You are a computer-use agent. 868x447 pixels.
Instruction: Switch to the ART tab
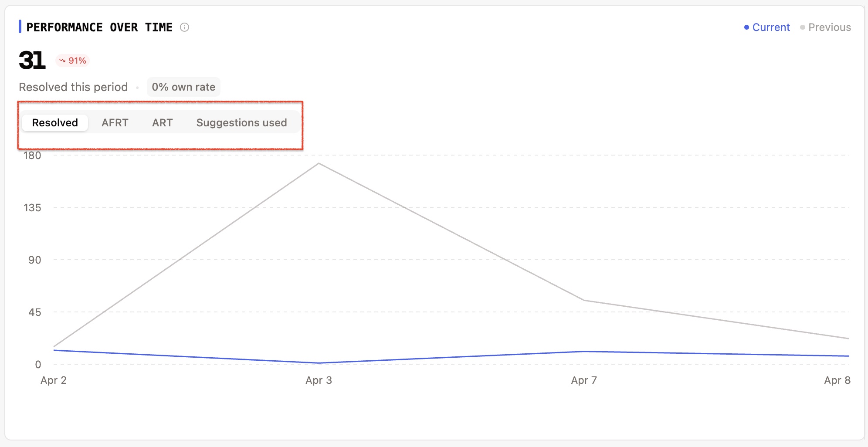point(163,123)
